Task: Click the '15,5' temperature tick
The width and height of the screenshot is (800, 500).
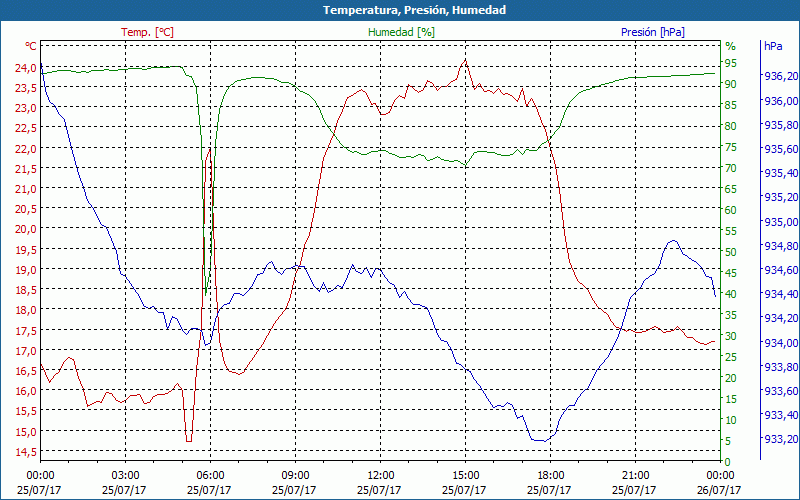Action: coord(26,411)
